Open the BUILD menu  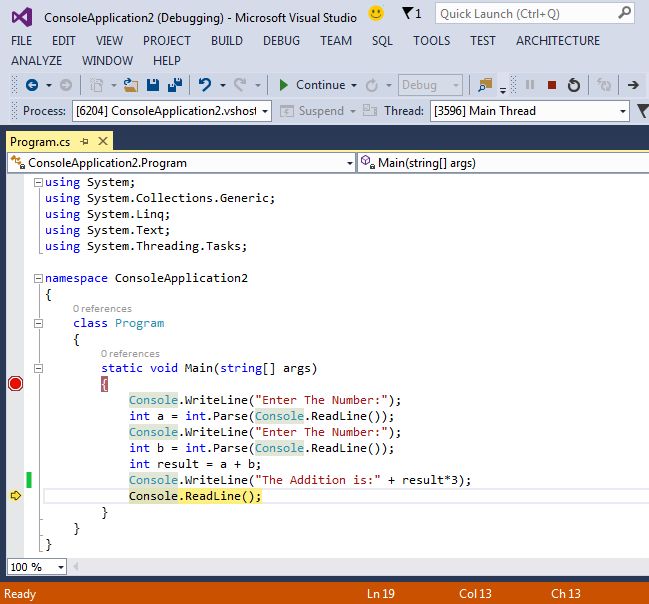pos(227,41)
